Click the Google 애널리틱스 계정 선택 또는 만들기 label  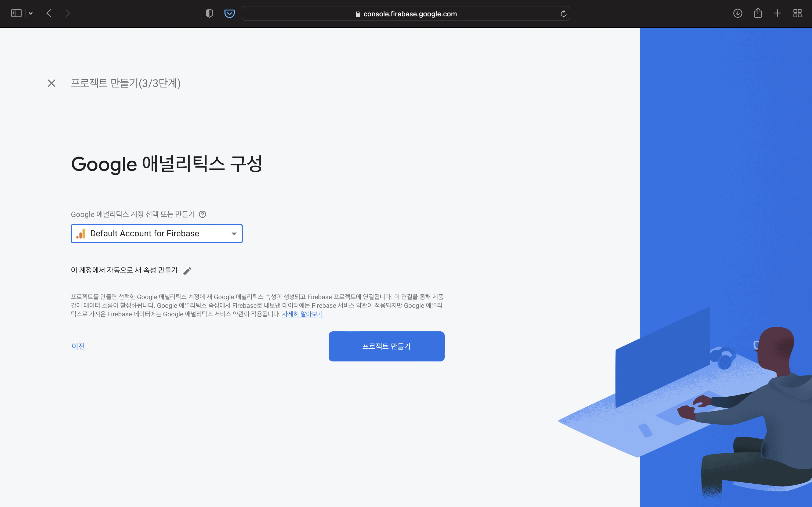(133, 214)
